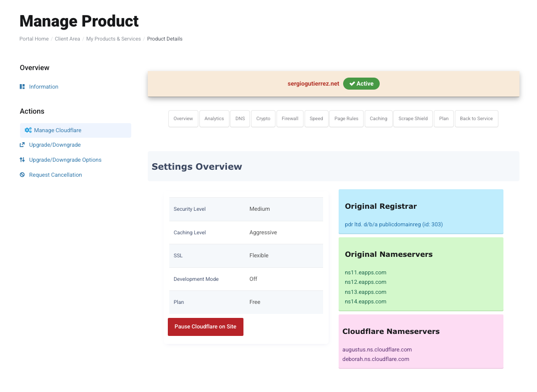The height and width of the screenshot is (392, 537).
Task: Click the Security Level row label
Action: pyautogui.click(x=189, y=209)
